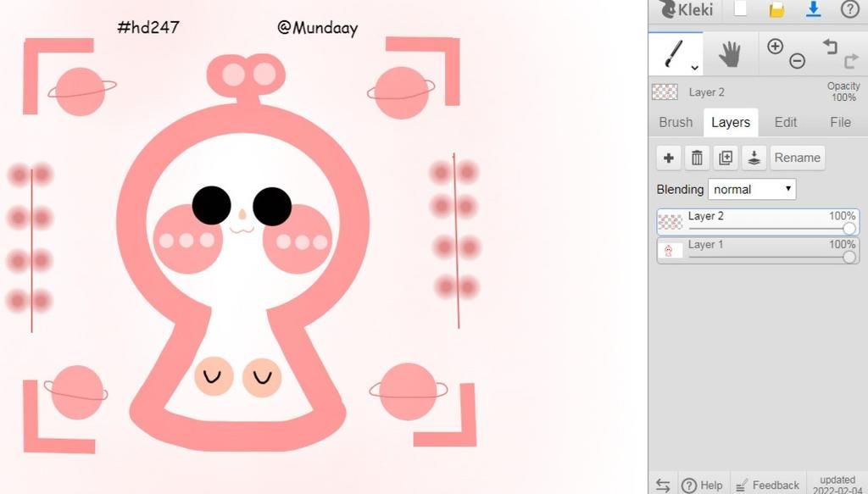Click the current layer preview thumbnail
868x494 pixels.
[x=665, y=92]
